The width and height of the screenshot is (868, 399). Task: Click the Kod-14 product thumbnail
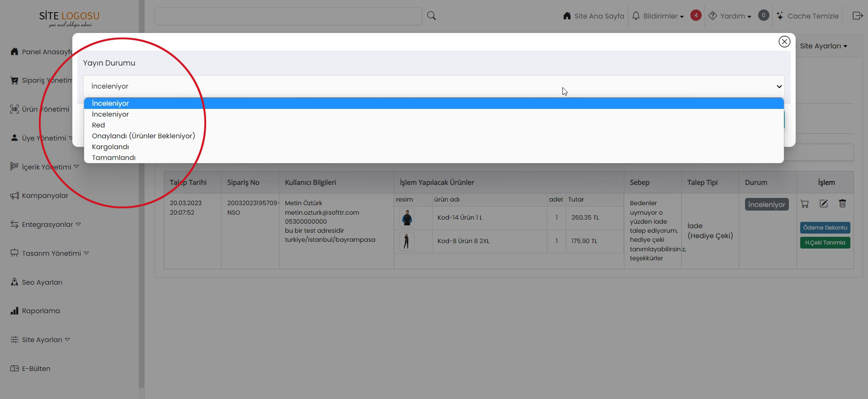coord(407,218)
